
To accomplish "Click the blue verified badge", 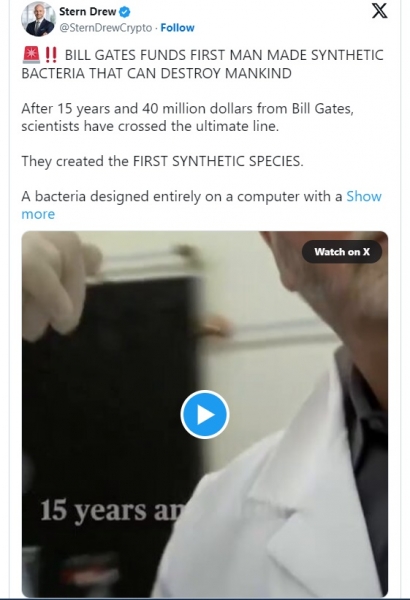I will coord(125,12).
